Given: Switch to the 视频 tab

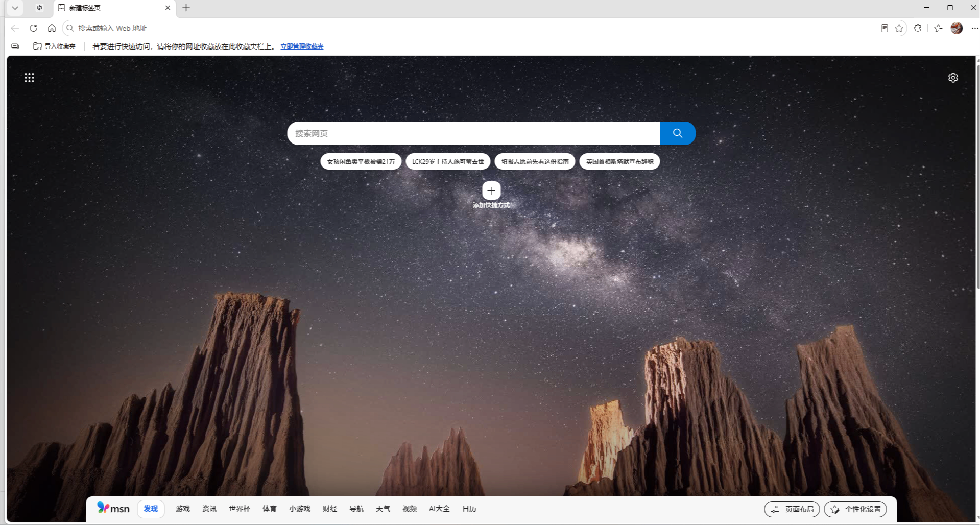Looking at the screenshot, I should tap(410, 509).
